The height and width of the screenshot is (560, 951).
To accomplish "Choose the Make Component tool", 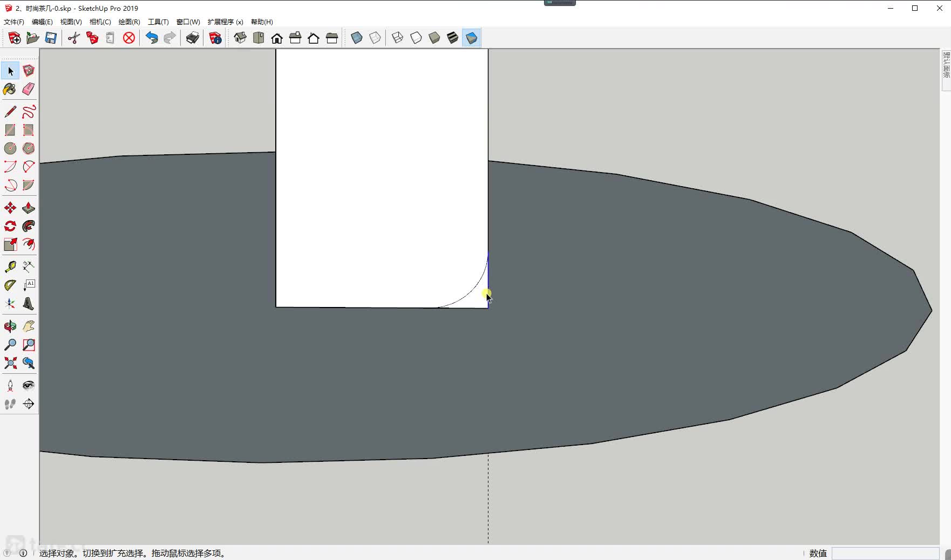I will tap(29, 71).
